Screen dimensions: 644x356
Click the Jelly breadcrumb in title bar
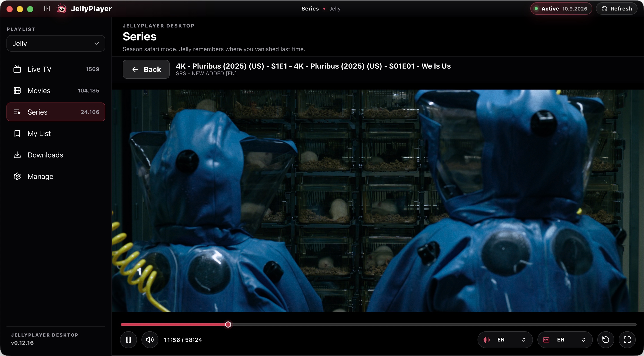pyautogui.click(x=335, y=9)
